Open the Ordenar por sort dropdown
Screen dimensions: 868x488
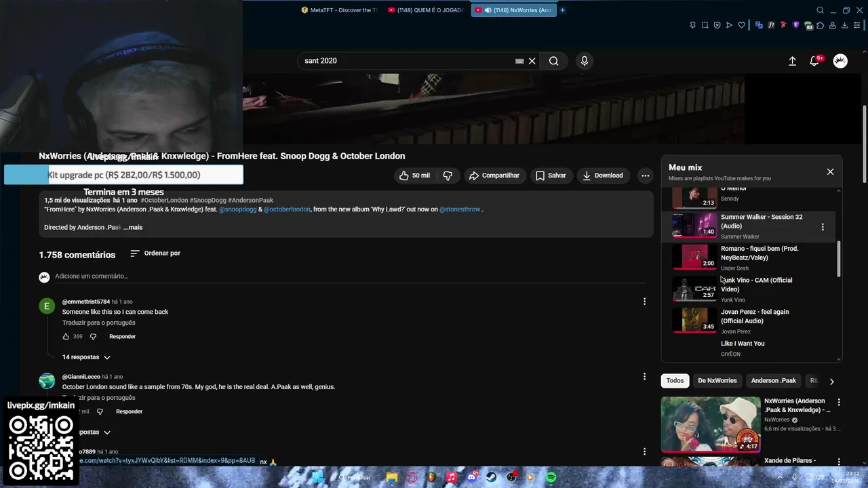tap(155, 253)
